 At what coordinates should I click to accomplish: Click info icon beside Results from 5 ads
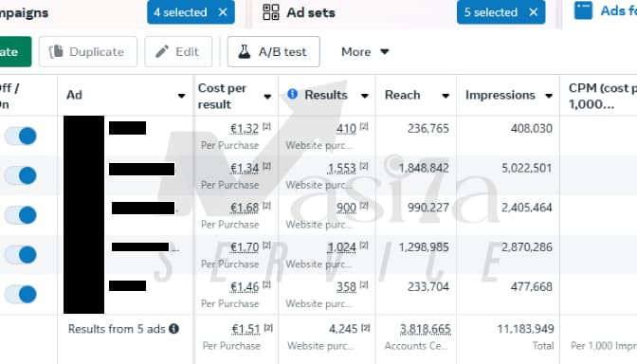(173, 328)
